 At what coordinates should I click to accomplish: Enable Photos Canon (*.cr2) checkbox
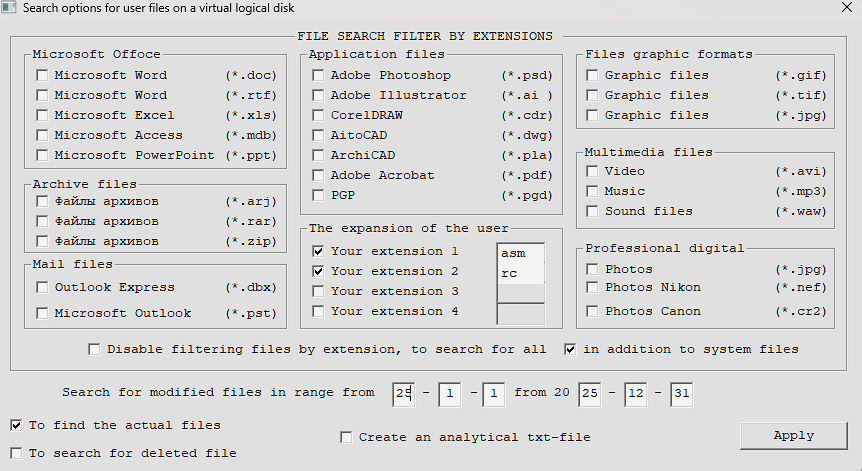(x=592, y=311)
